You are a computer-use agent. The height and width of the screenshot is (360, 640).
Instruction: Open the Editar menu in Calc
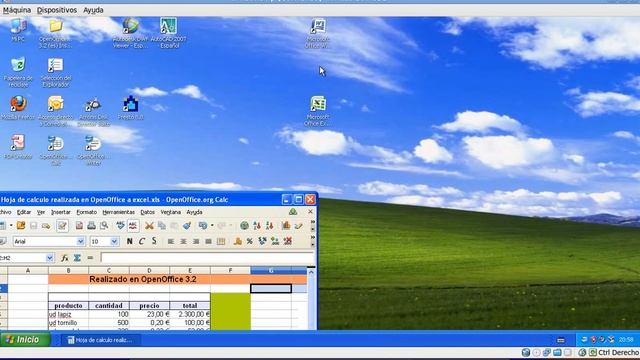pyautogui.click(x=24, y=212)
